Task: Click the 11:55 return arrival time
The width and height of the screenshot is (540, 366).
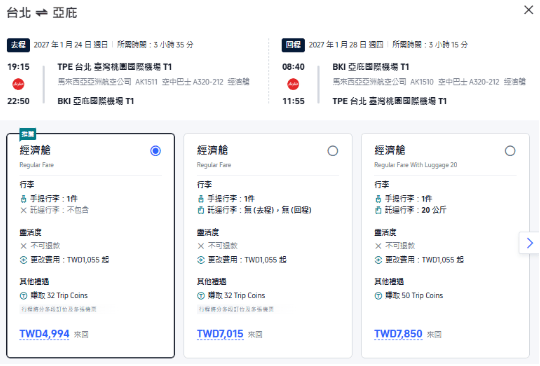Action: click(293, 101)
